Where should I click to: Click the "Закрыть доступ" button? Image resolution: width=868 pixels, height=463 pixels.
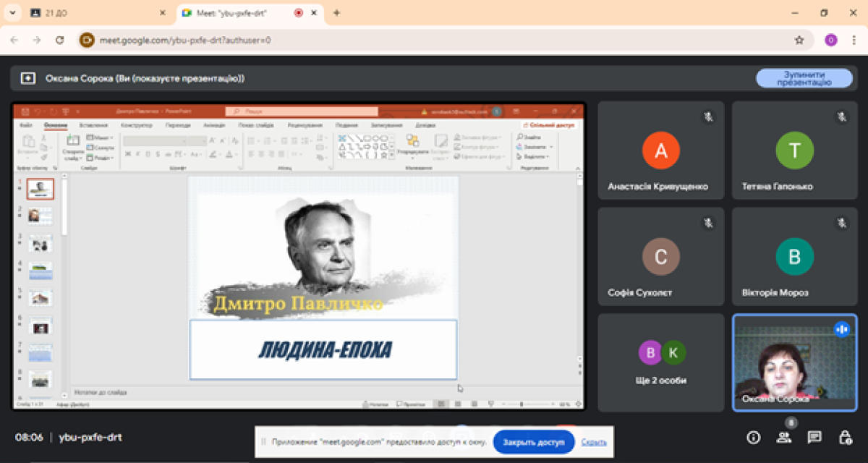point(533,442)
